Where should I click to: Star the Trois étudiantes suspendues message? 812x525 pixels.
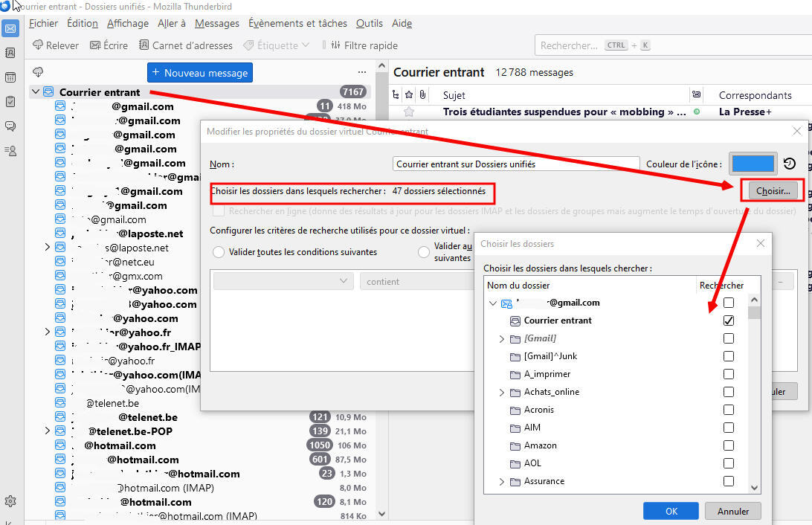[409, 112]
